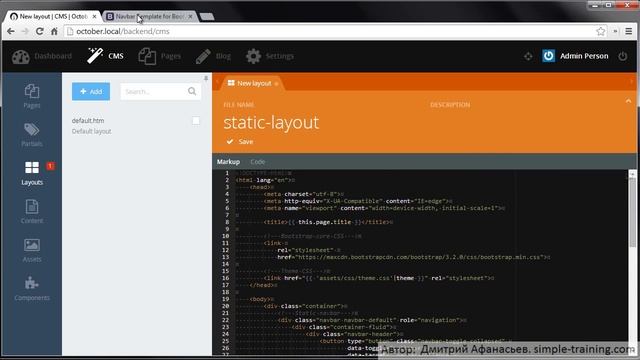Viewport: 640px width, 360px height.
Task: Click the sign-out power icon
Action: 622,56
